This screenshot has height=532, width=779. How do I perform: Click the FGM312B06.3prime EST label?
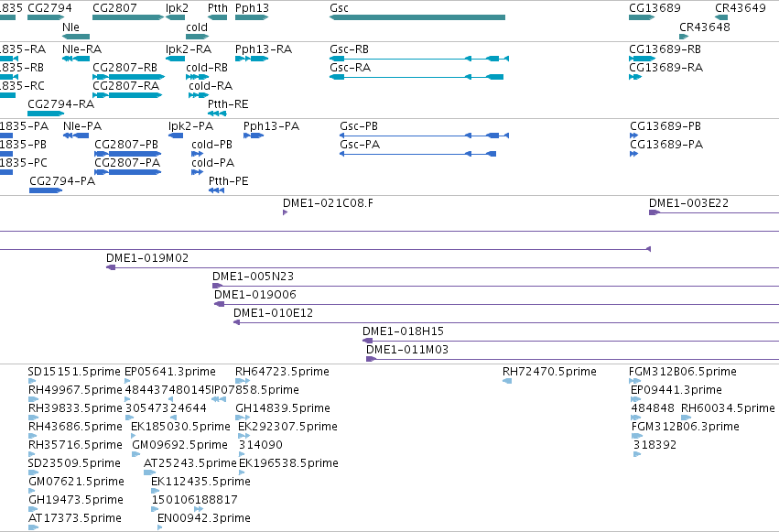[x=686, y=428]
